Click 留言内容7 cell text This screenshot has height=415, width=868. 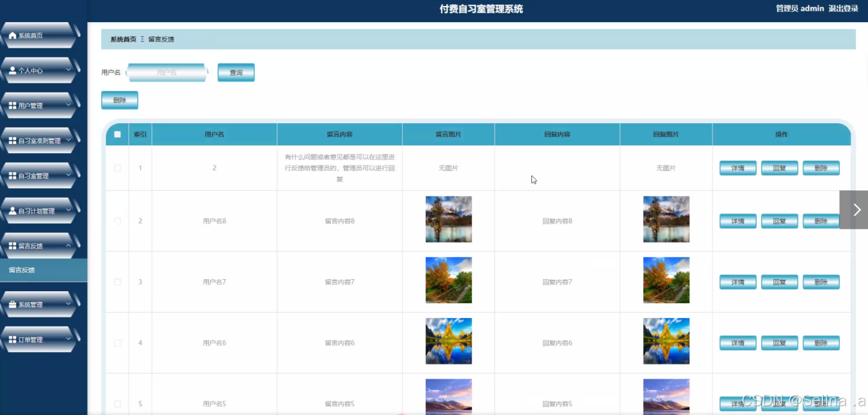click(339, 282)
